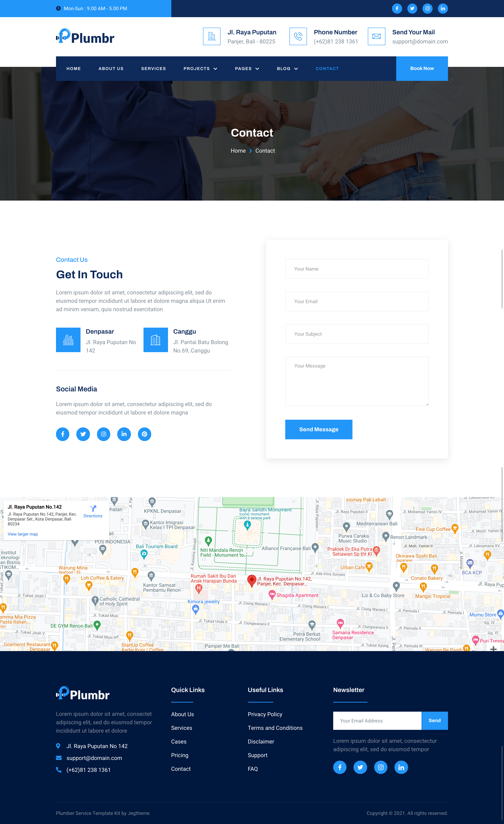This screenshot has height=824, width=504.
Task: Click the Your Subject input field
Action: click(x=356, y=334)
